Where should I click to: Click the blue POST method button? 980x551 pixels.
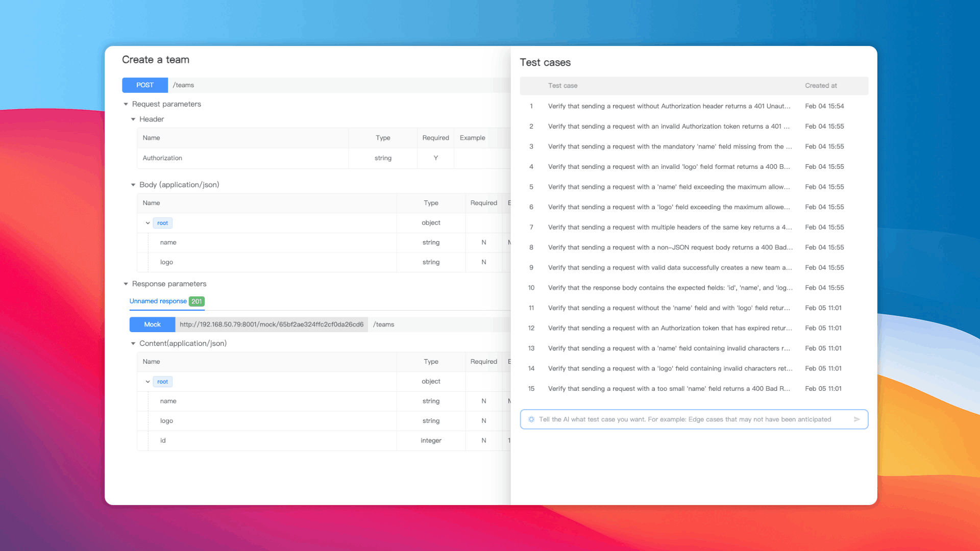(x=145, y=85)
